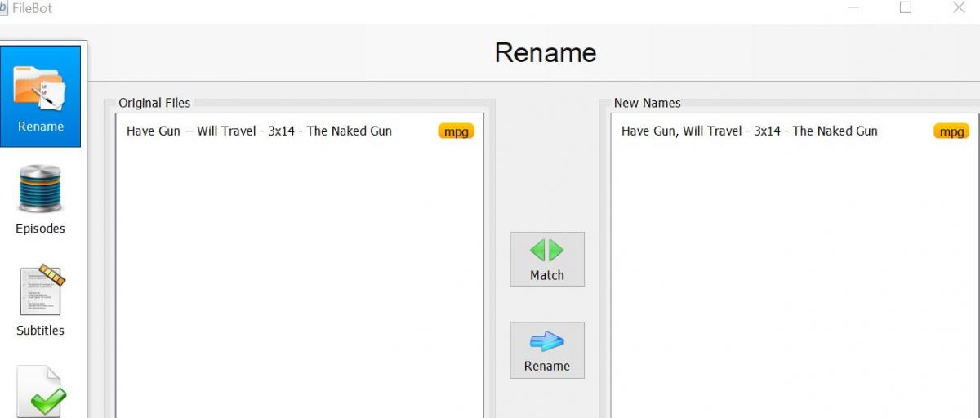
Task: Close the FileBot window
Action: 959,7
